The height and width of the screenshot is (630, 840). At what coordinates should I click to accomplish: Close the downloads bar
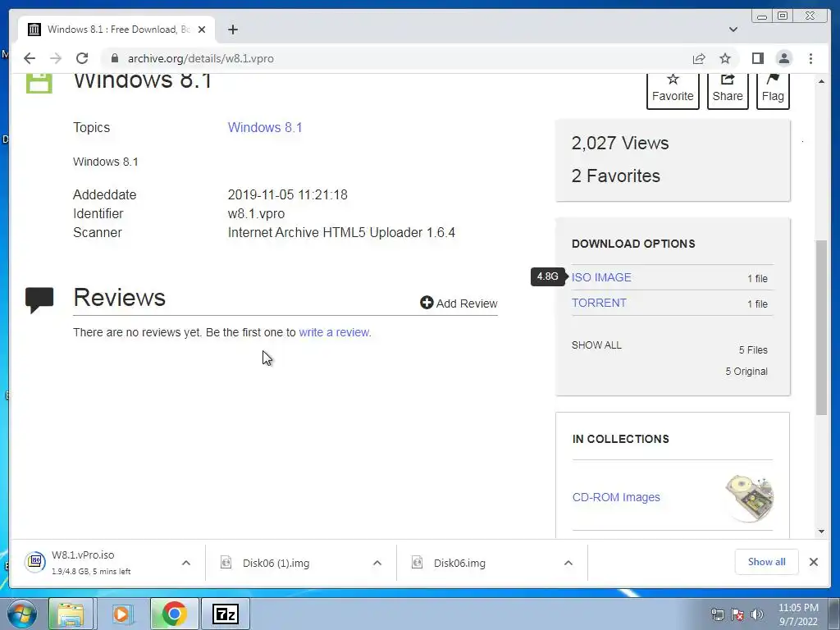click(x=813, y=561)
